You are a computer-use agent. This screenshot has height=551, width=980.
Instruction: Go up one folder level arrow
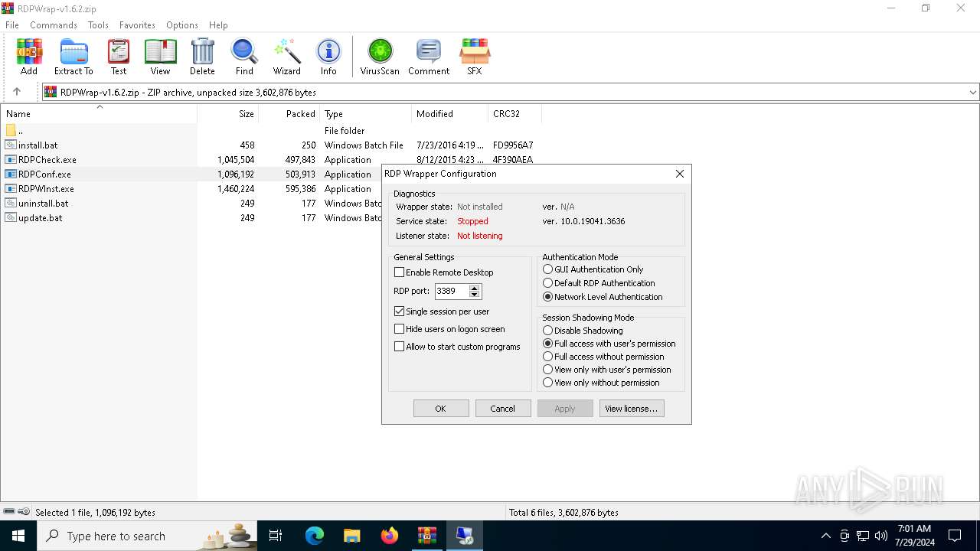(17, 92)
